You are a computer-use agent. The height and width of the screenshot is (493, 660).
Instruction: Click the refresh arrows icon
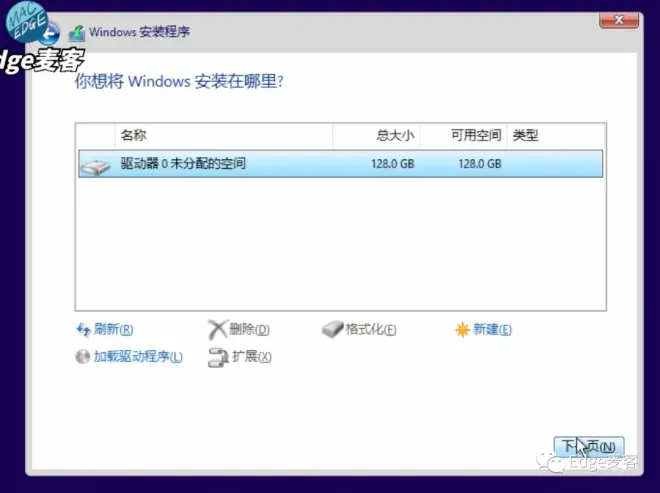click(x=83, y=330)
